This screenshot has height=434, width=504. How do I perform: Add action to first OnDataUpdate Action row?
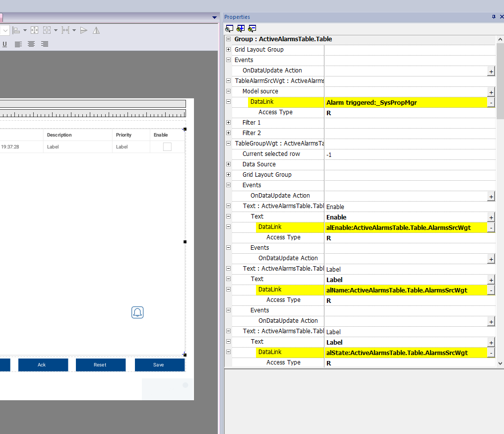[x=491, y=72]
